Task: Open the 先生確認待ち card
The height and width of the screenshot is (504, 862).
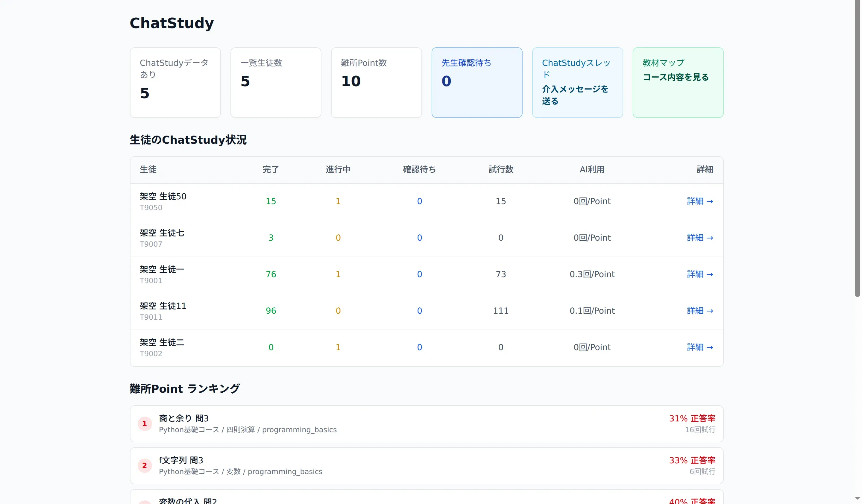Action: point(476,82)
